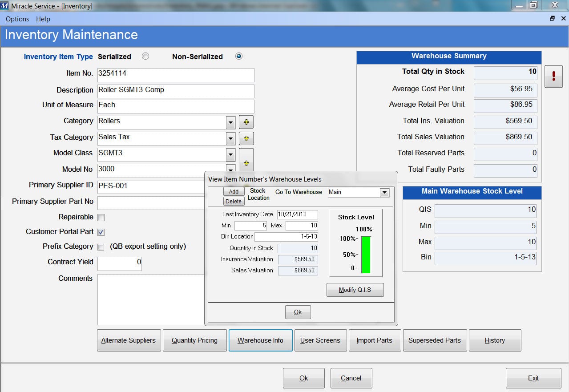Click the Average Cost Per Unit value $56.95
This screenshot has height=392, width=569.
coord(505,90)
